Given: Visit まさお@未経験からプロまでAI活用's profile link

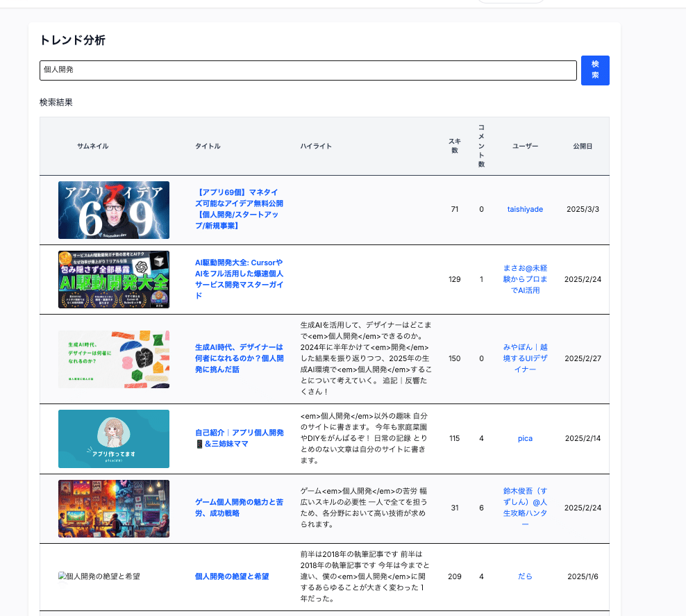Looking at the screenshot, I should point(525,279).
